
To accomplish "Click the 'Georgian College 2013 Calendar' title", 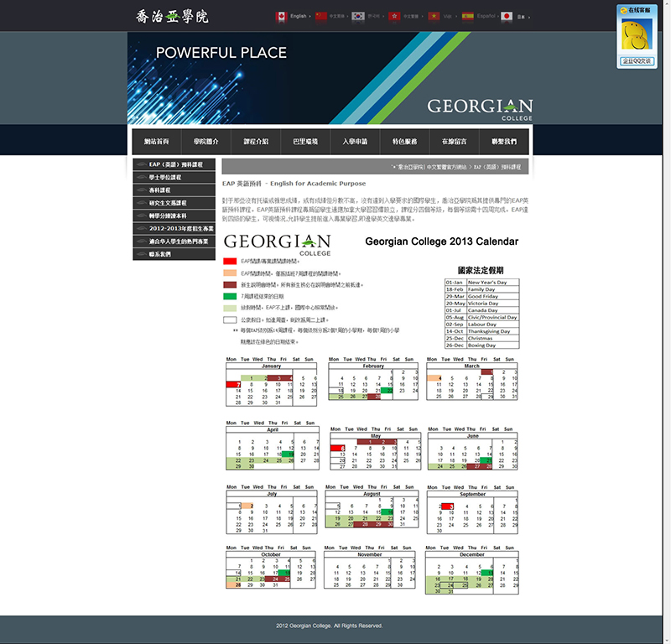I will tap(442, 241).
